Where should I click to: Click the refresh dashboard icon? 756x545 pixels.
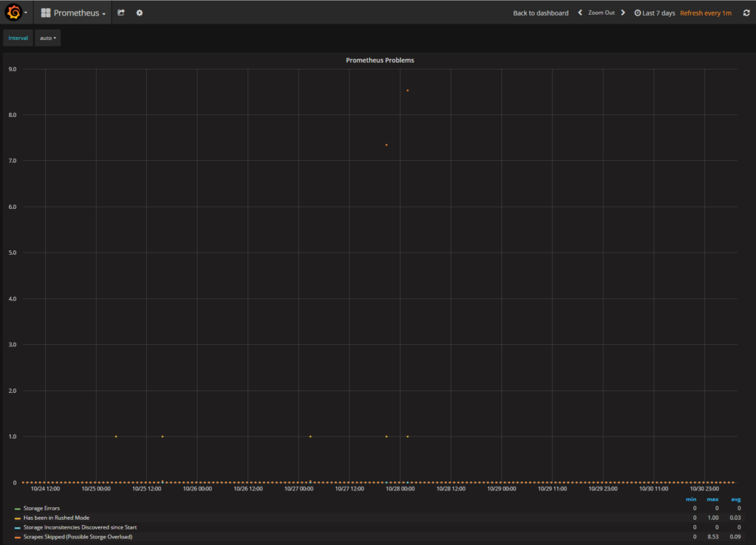[746, 13]
